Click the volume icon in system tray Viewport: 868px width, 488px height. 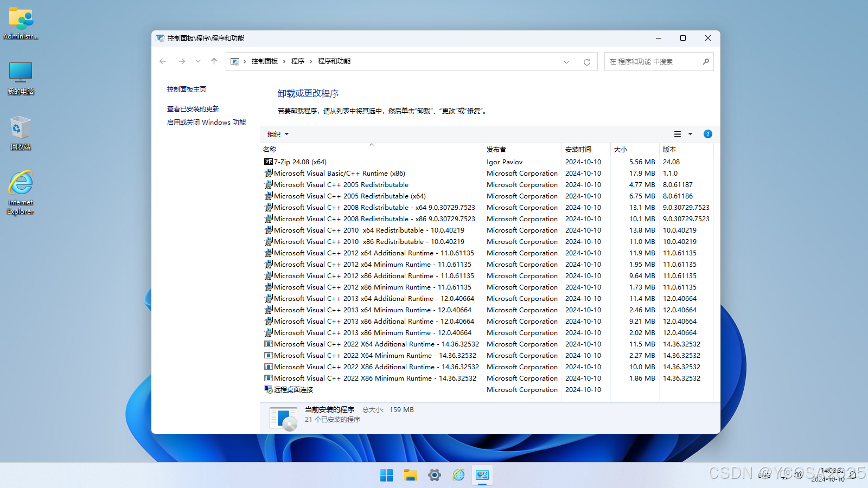(799, 475)
